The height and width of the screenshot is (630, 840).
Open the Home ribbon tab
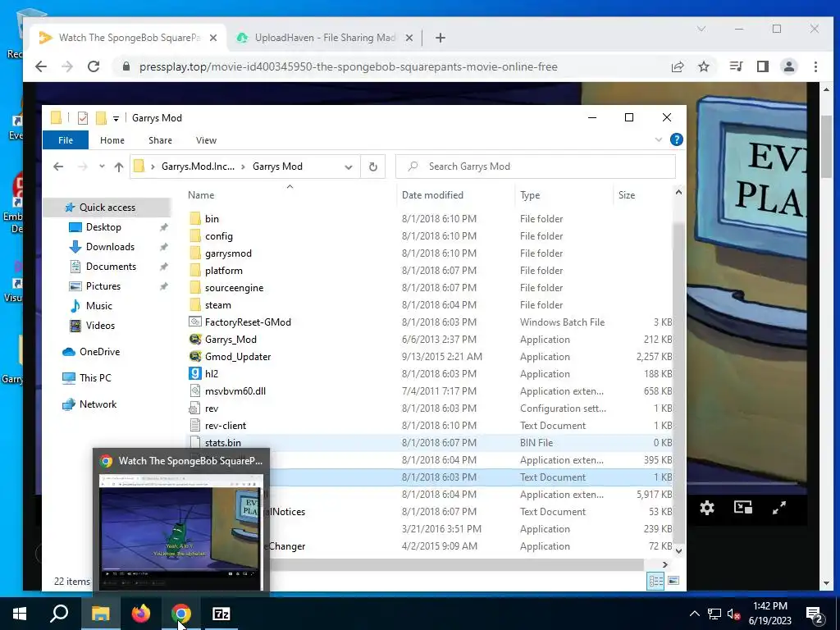click(112, 139)
